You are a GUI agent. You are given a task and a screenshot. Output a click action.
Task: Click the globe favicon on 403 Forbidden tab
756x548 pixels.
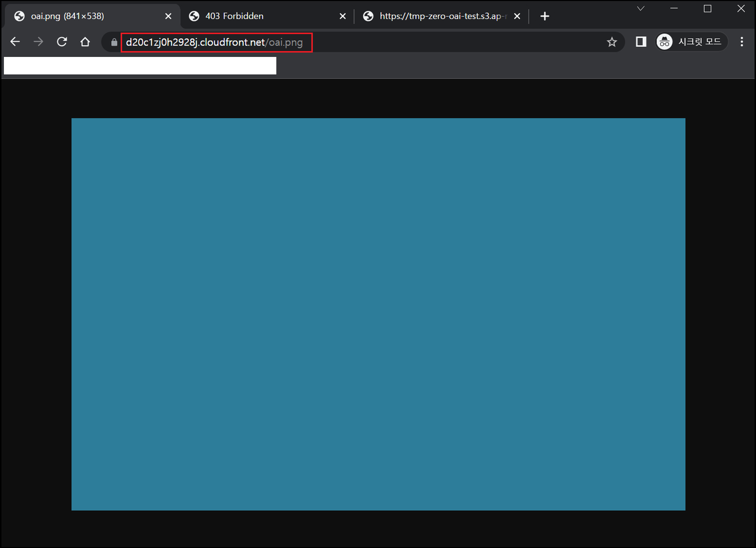click(194, 16)
